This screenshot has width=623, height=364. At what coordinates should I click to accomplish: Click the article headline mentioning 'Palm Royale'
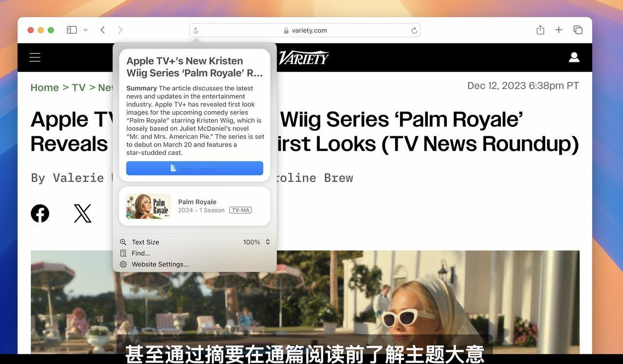tap(305, 131)
